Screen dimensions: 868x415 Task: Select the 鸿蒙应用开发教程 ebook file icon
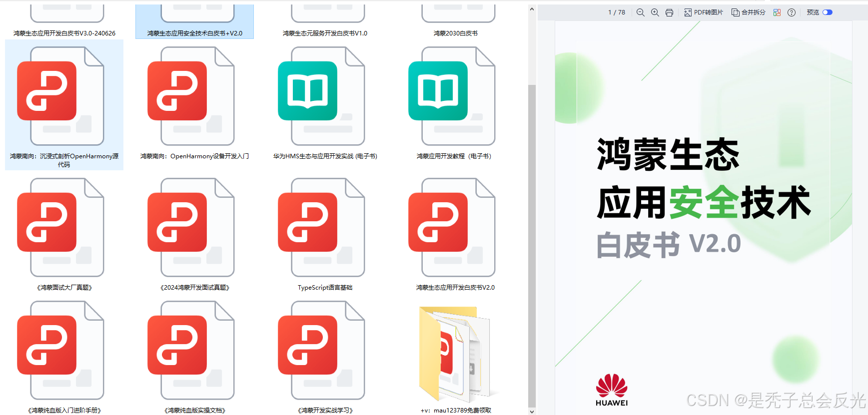452,96
